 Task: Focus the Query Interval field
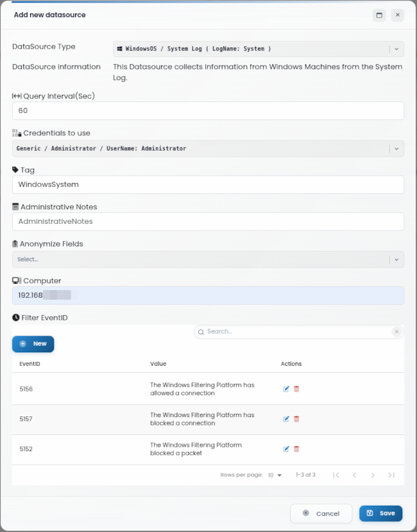(208, 110)
